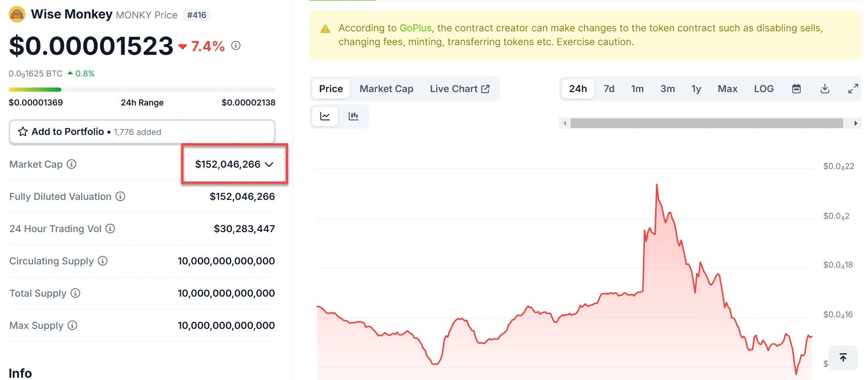Click info icon beside Circulating Supply

103,261
